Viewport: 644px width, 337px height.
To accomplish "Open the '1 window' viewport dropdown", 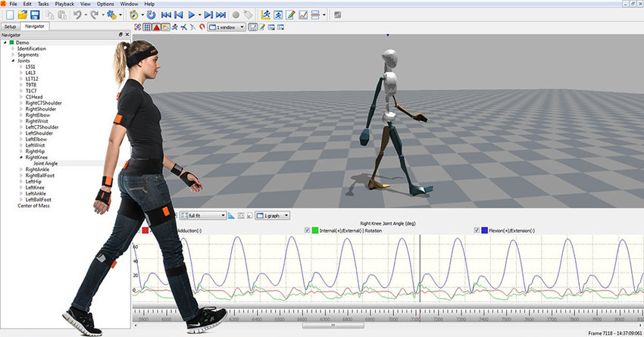I will (x=227, y=27).
